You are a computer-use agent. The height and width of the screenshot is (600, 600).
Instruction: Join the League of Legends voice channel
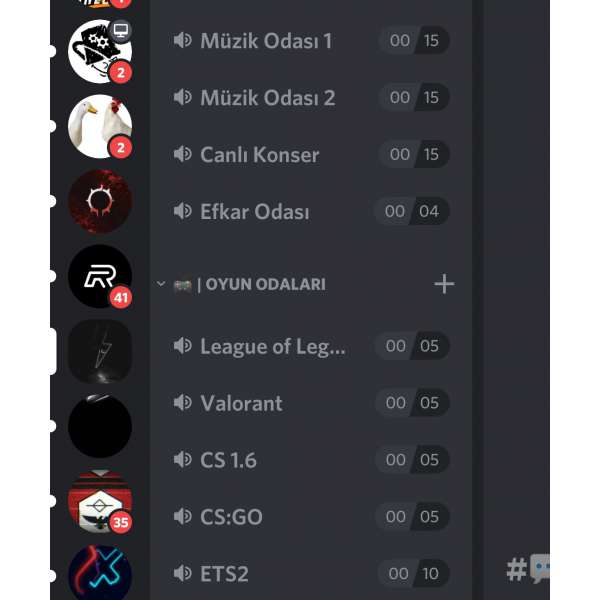(310, 346)
